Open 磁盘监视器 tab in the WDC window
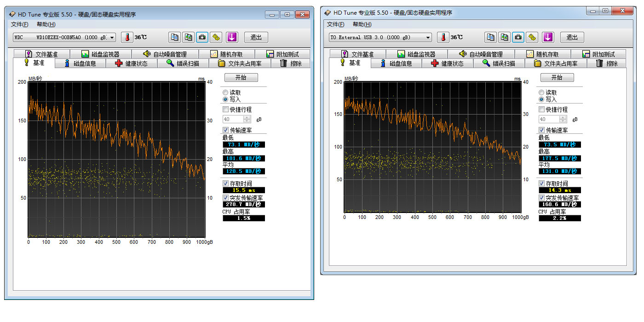The width and height of the screenshot is (644, 322). point(100,54)
